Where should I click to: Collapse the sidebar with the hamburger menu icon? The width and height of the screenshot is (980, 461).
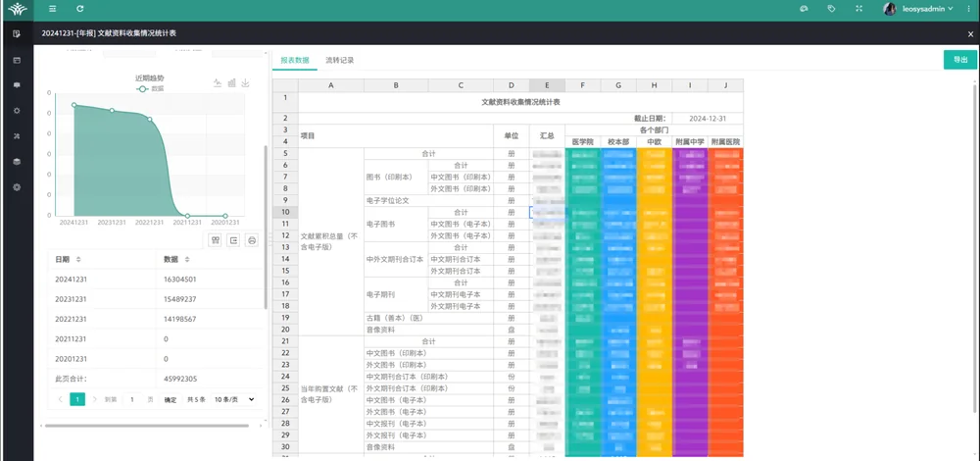click(x=53, y=9)
